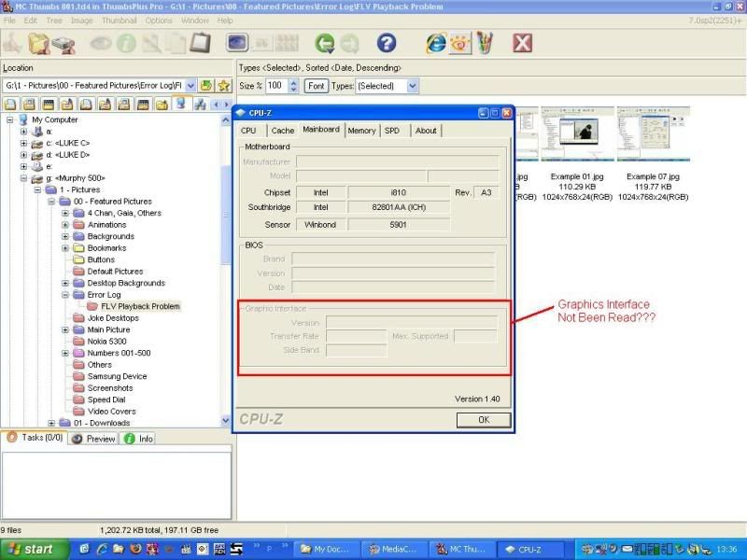Expand the 4 Chan, Gaia, Others folder
The width and height of the screenshot is (747, 560).
coord(65,213)
